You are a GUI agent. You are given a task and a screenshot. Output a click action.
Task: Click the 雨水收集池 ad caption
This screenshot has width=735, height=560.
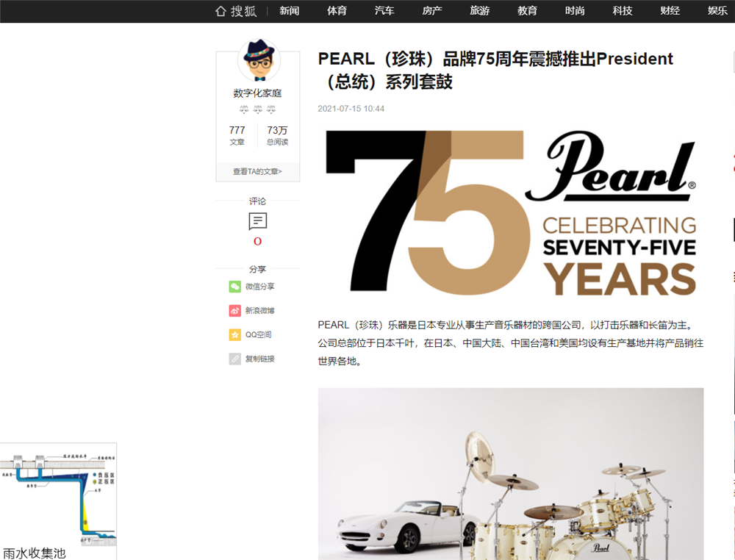tap(34, 553)
